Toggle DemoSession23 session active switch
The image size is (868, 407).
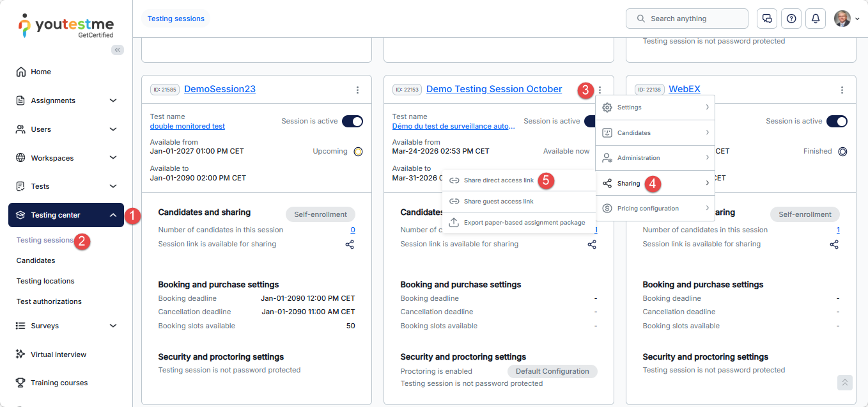pyautogui.click(x=352, y=122)
